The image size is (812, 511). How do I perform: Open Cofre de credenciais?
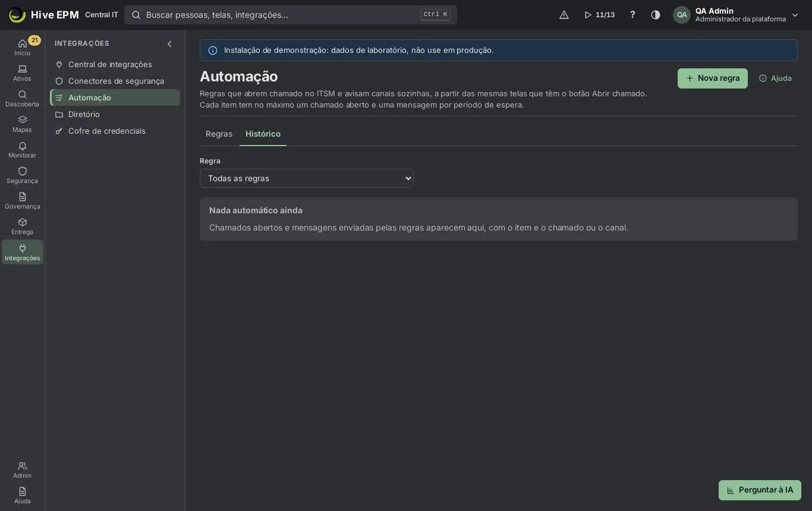(x=115, y=131)
